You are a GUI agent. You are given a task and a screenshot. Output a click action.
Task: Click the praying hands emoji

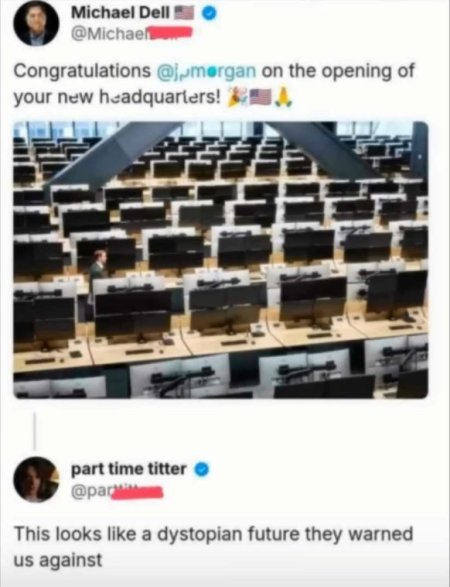(283, 97)
